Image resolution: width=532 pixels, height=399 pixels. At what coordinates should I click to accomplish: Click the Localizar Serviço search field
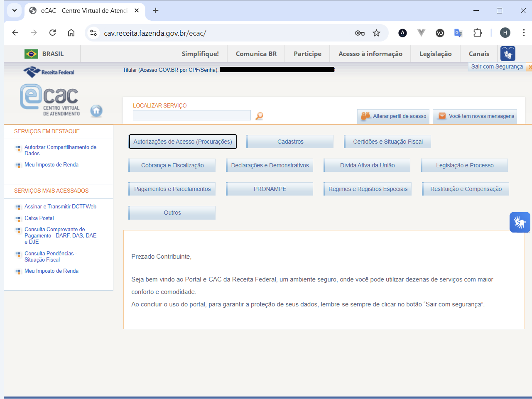(191, 115)
